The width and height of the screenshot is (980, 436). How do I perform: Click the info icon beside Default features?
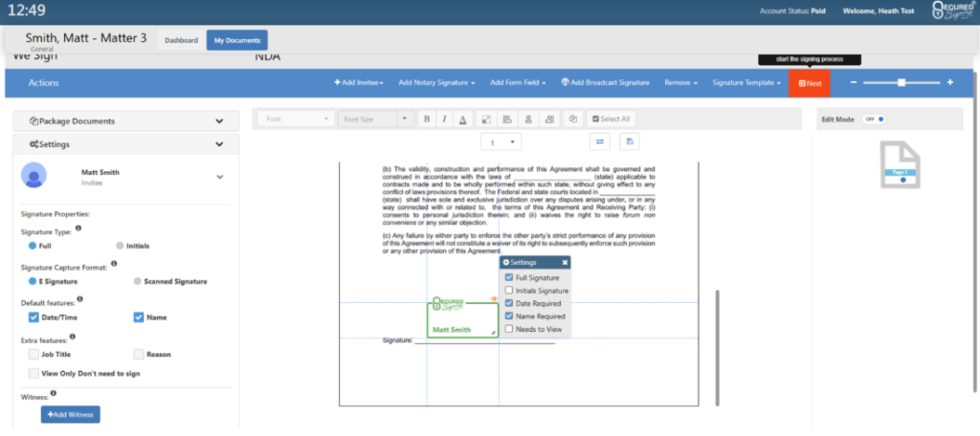click(81, 300)
